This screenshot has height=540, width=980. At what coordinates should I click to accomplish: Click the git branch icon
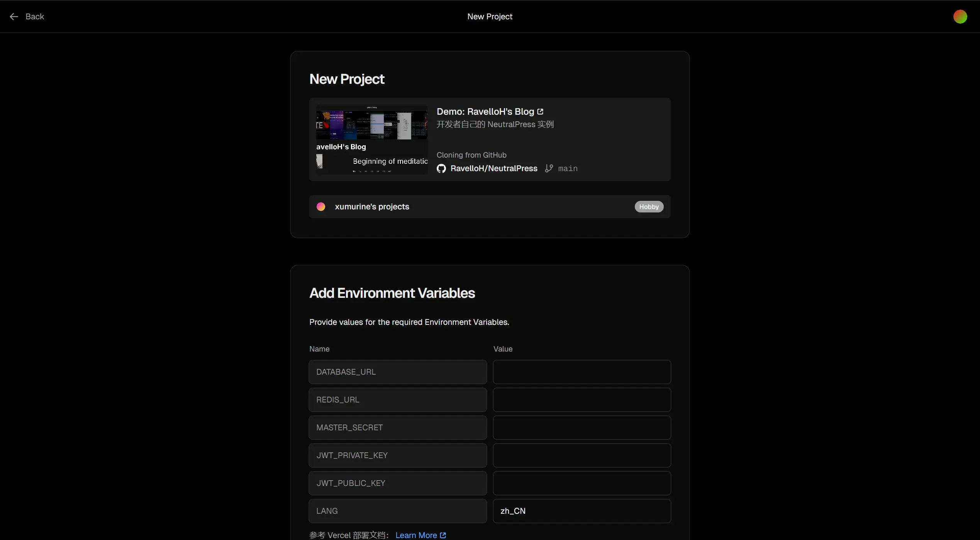[549, 168]
